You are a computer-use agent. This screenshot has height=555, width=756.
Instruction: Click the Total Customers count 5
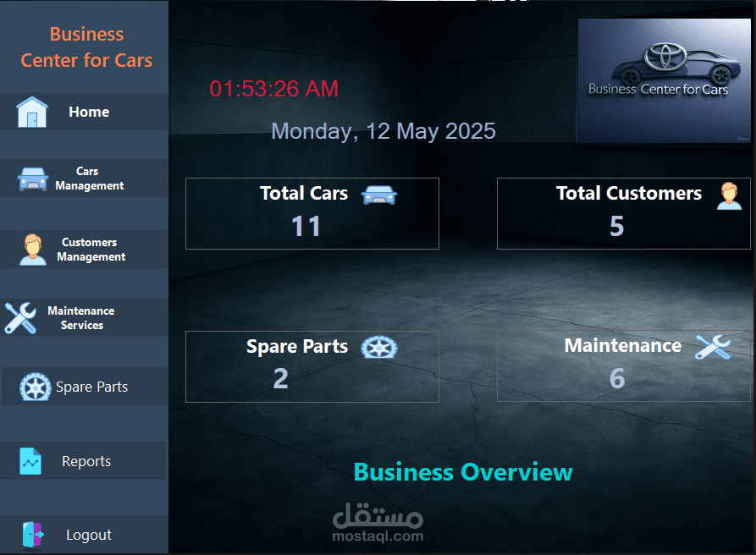pyautogui.click(x=617, y=226)
